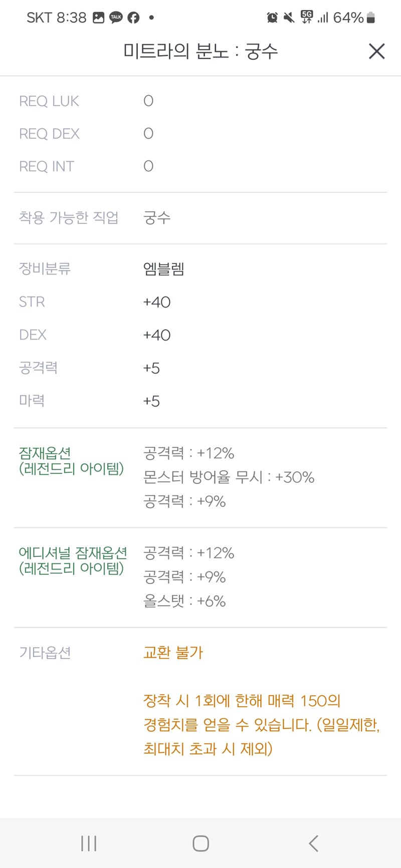Viewport: 401px width, 868px height.
Task: Tap the 올스탯 +6% option line
Action: 184,601
